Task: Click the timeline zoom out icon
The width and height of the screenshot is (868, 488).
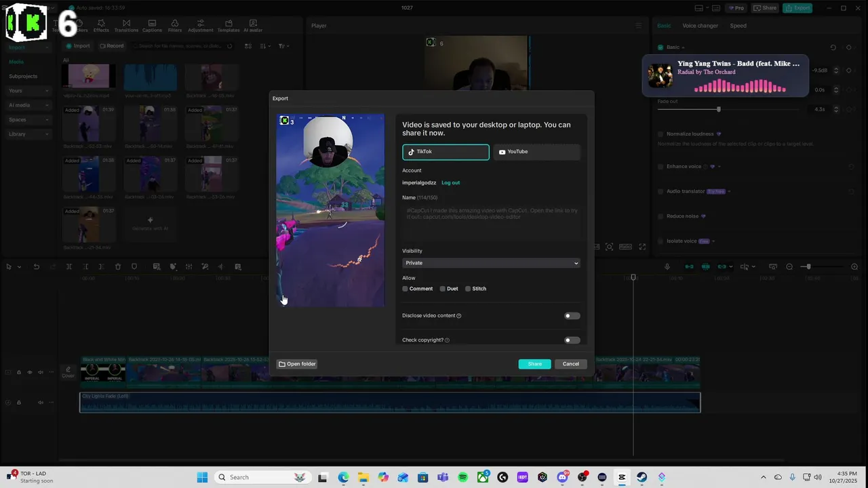Action: (789, 267)
